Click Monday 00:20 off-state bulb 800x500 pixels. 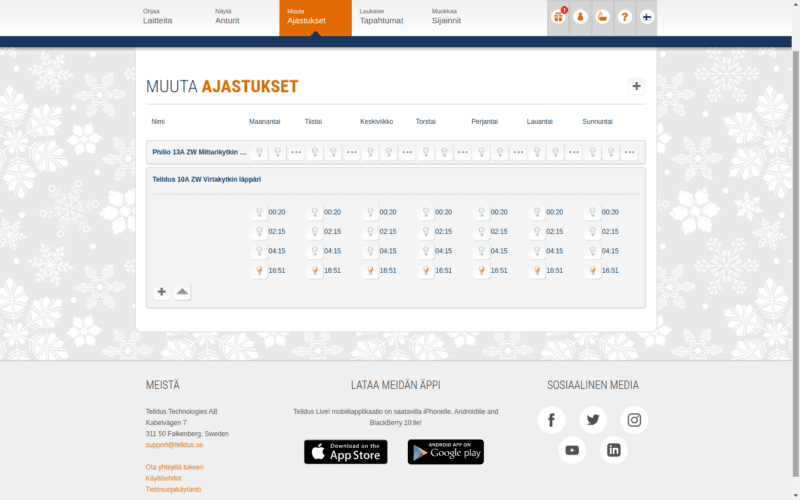259,212
